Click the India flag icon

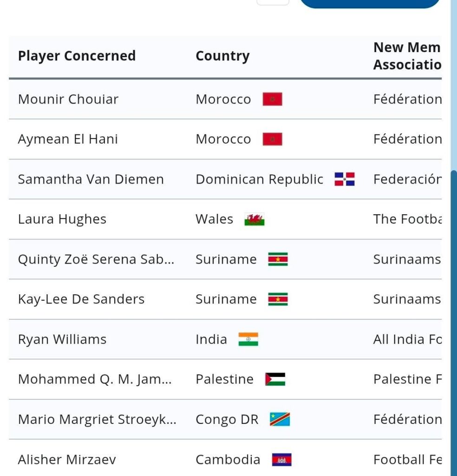248,339
